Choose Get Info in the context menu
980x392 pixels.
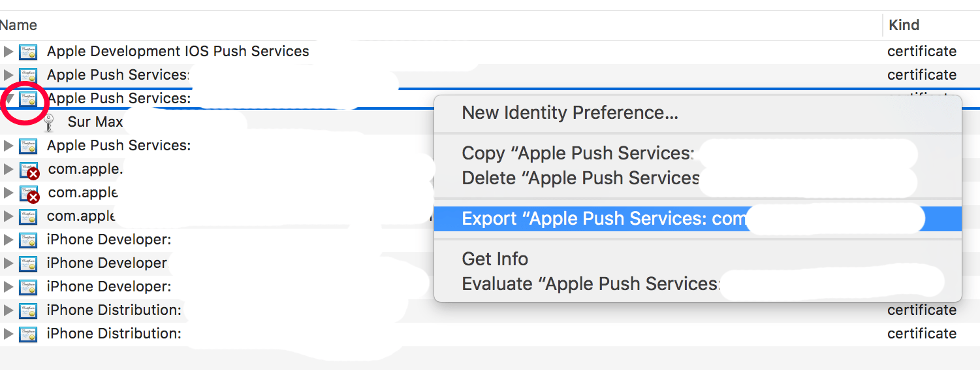[495, 259]
